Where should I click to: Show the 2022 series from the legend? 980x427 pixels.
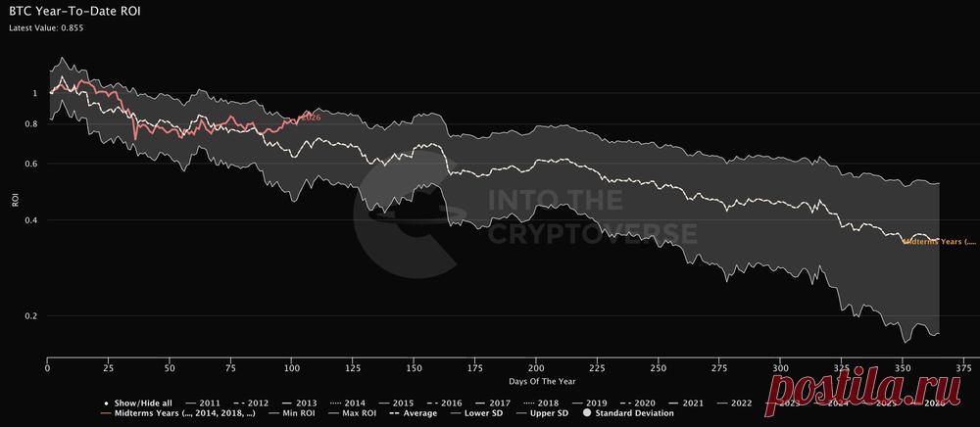click(735, 403)
